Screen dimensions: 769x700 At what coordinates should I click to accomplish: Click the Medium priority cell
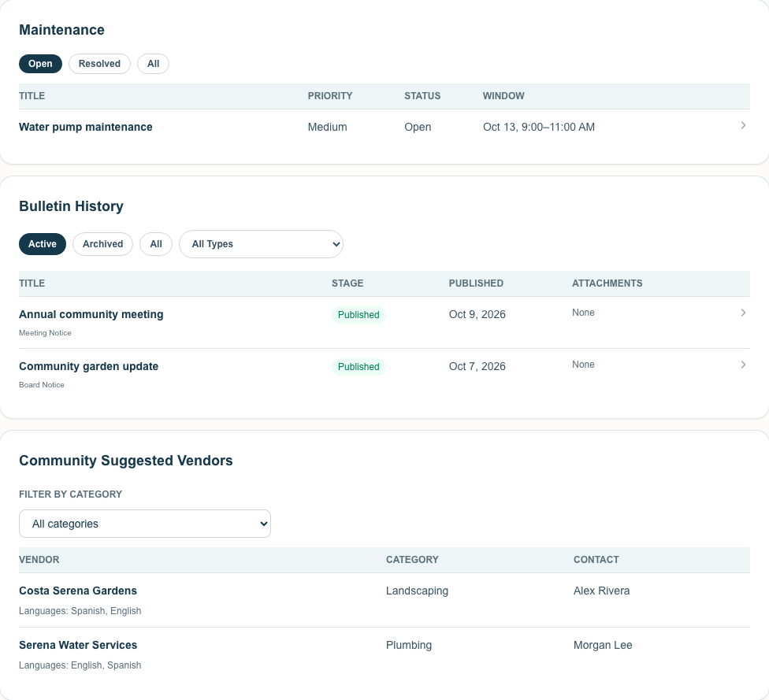(x=327, y=127)
